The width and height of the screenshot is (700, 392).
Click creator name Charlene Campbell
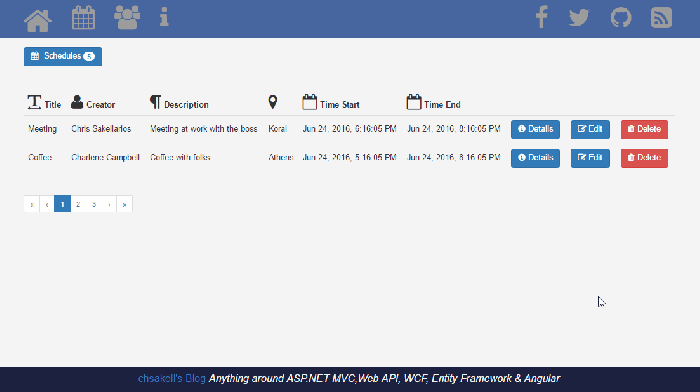105,158
